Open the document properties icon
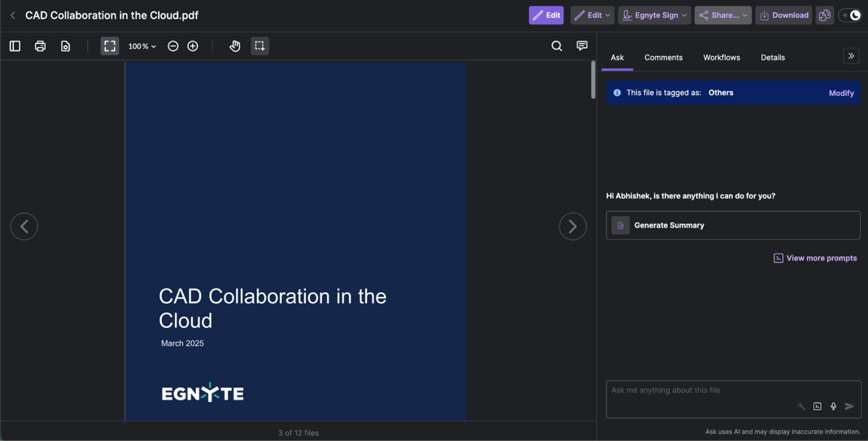 (x=65, y=46)
